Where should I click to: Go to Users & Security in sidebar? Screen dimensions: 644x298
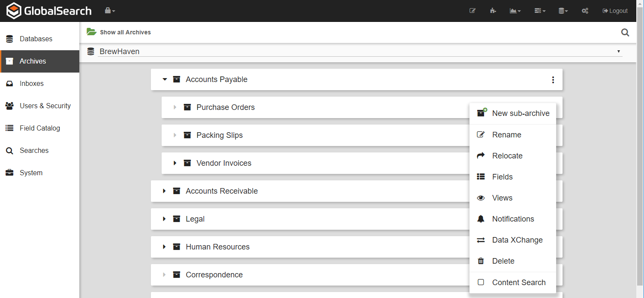(x=45, y=106)
